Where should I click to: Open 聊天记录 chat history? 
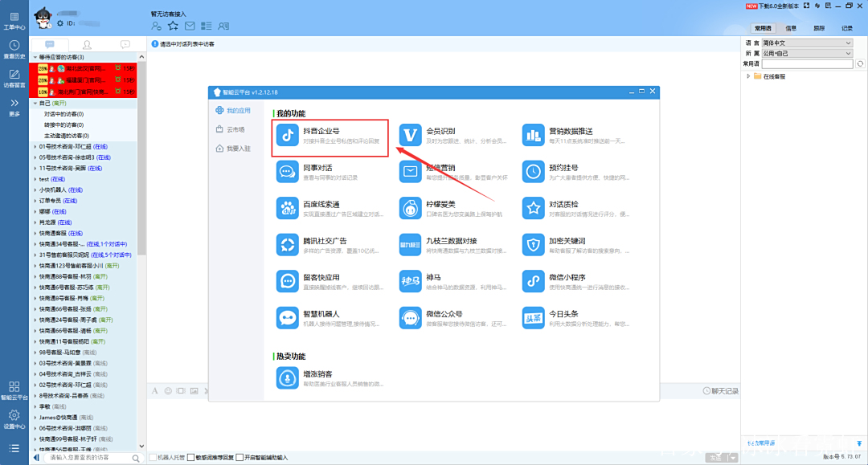tap(721, 391)
